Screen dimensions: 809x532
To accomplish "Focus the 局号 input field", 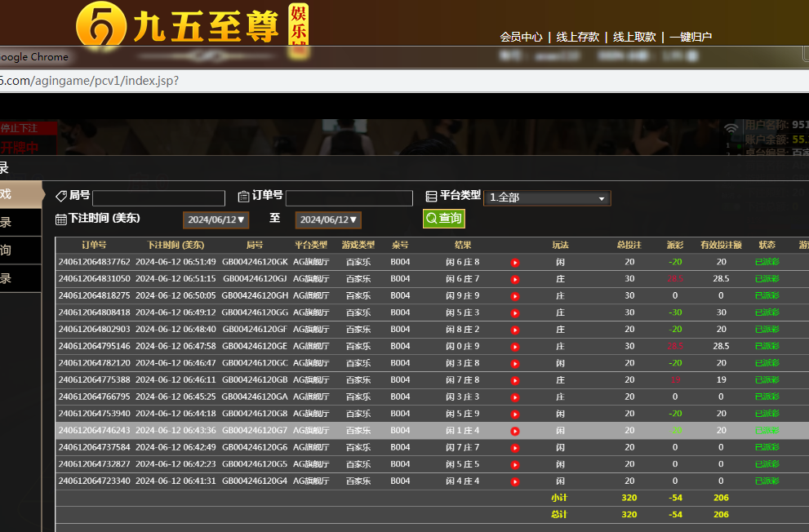I will coord(158,198).
